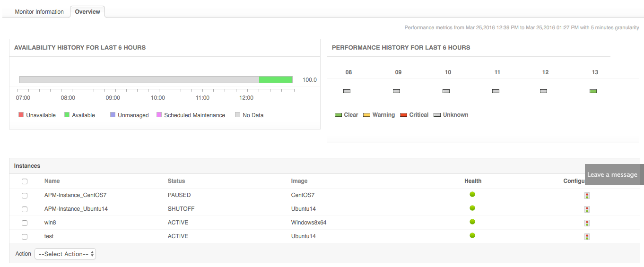Click the SHUTOFF status cell
Viewport: 644px width, 267px height.
click(x=181, y=209)
